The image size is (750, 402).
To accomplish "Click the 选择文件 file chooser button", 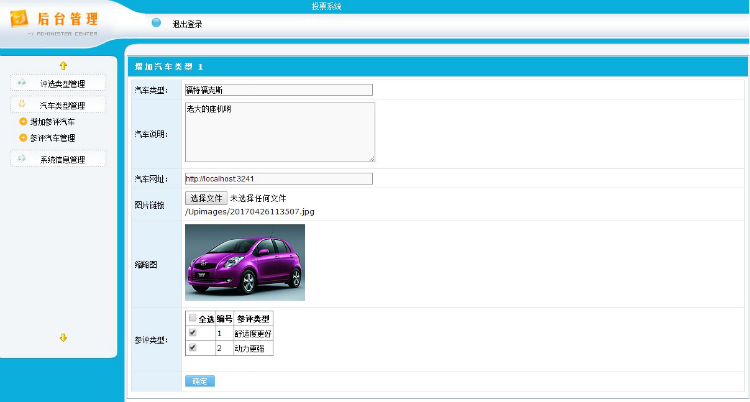I will (x=206, y=198).
